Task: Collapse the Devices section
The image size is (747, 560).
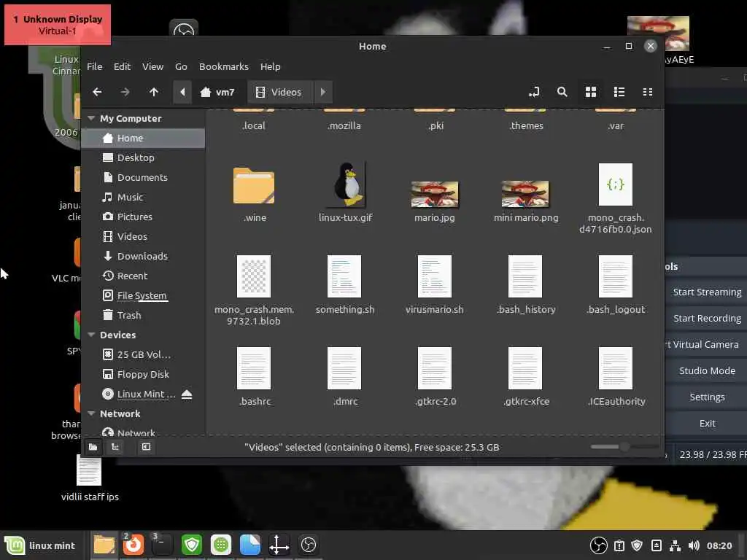Action: pyautogui.click(x=91, y=335)
